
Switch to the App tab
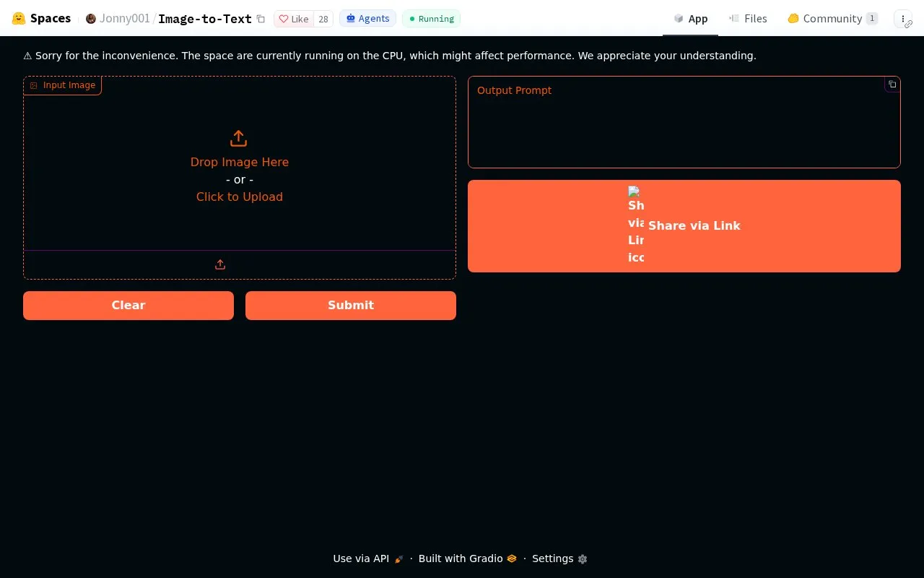(690, 19)
